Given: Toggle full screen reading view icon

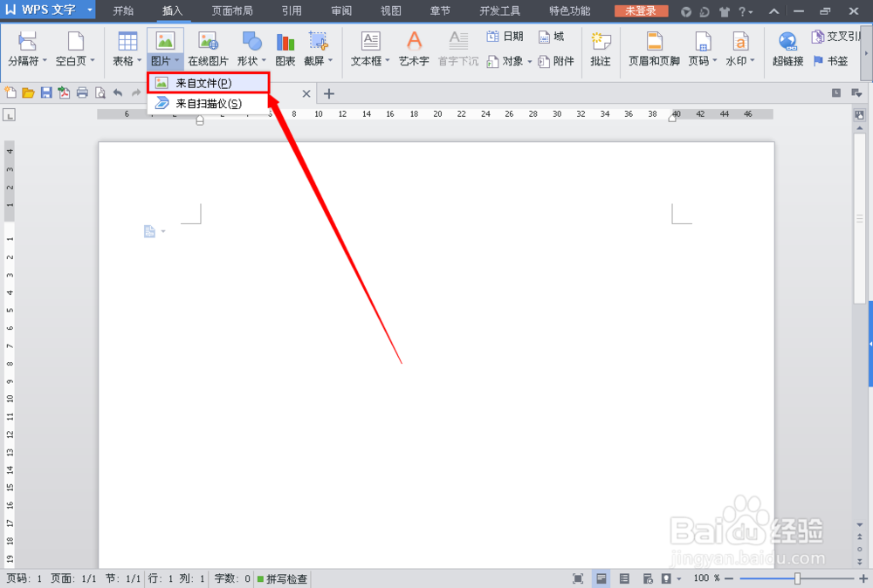Looking at the screenshot, I should [579, 578].
